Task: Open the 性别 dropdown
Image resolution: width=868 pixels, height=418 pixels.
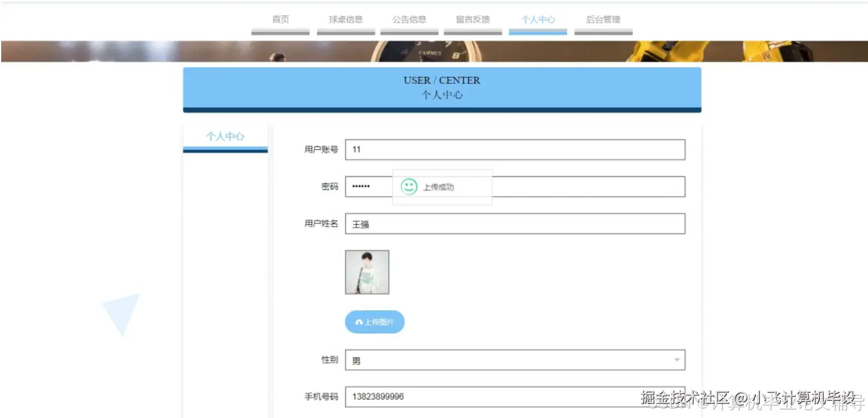Action: pyautogui.click(x=515, y=360)
